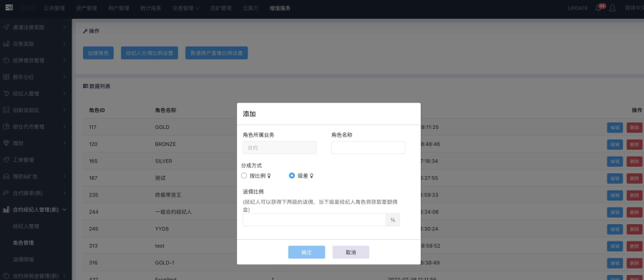The width and height of the screenshot is (644, 280).
Task: Click the lightbulb hint beside 按比例
Action: [269, 175]
